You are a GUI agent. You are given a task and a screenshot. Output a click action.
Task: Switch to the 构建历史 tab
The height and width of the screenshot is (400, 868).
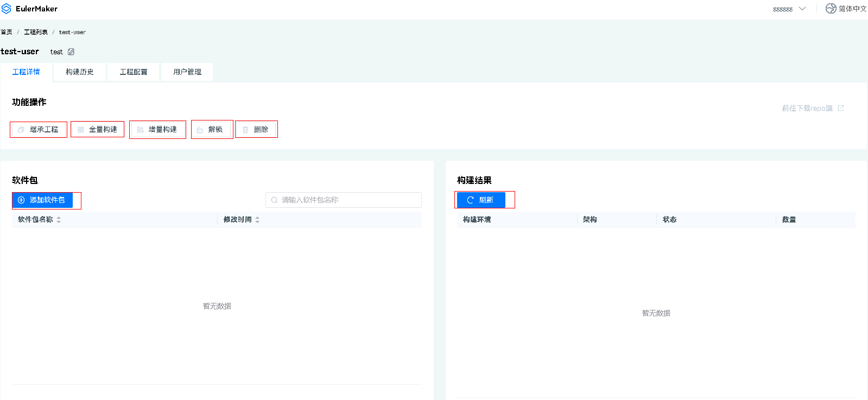click(x=79, y=72)
